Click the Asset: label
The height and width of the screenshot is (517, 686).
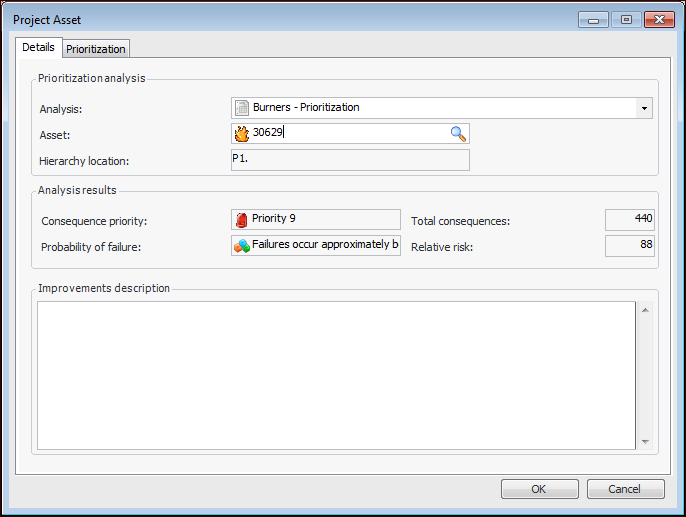coord(55,135)
